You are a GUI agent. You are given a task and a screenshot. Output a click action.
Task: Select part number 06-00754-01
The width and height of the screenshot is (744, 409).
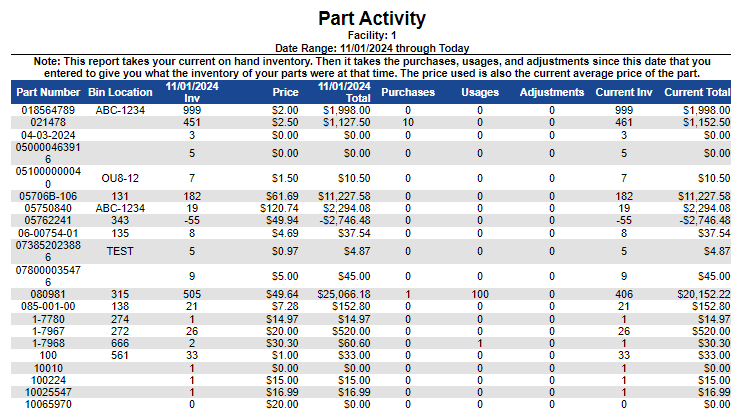tap(48, 232)
